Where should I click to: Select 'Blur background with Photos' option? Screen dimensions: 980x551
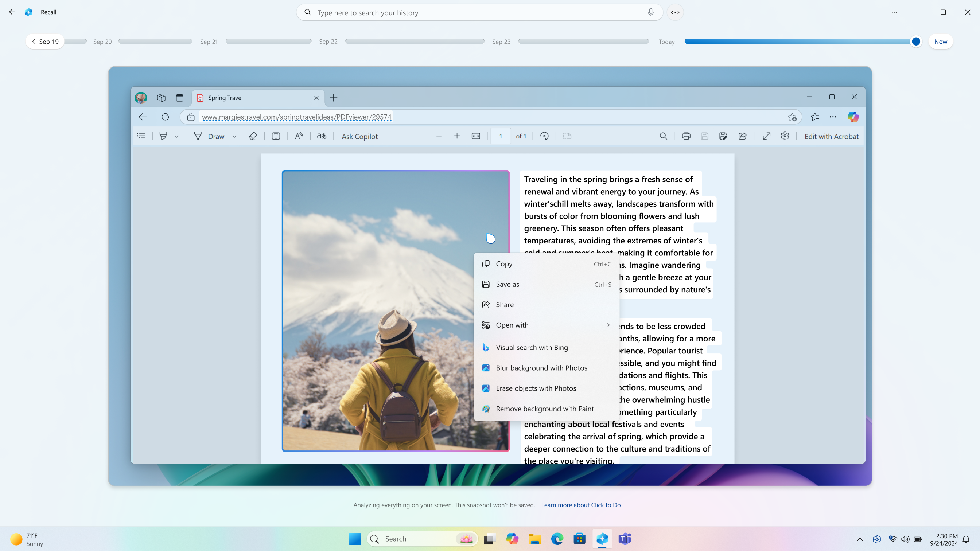click(541, 367)
